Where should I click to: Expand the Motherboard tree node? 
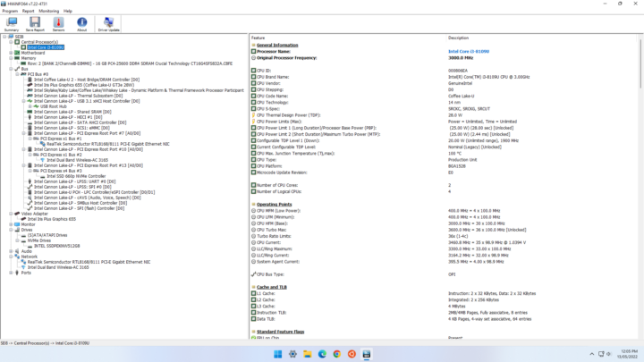(11, 53)
